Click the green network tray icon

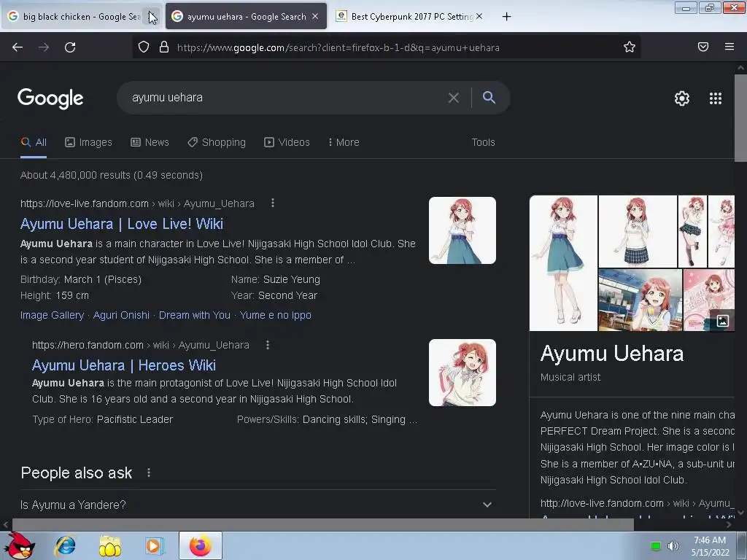coord(656,546)
